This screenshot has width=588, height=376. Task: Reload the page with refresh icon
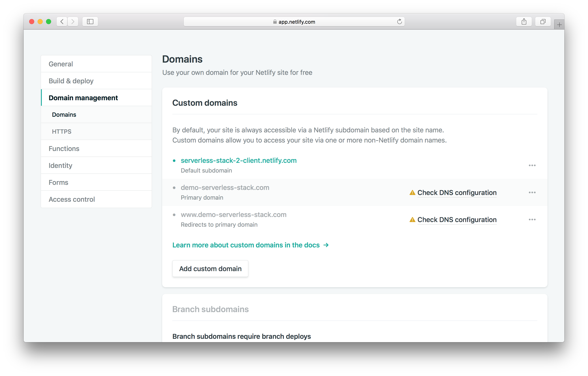tap(399, 22)
